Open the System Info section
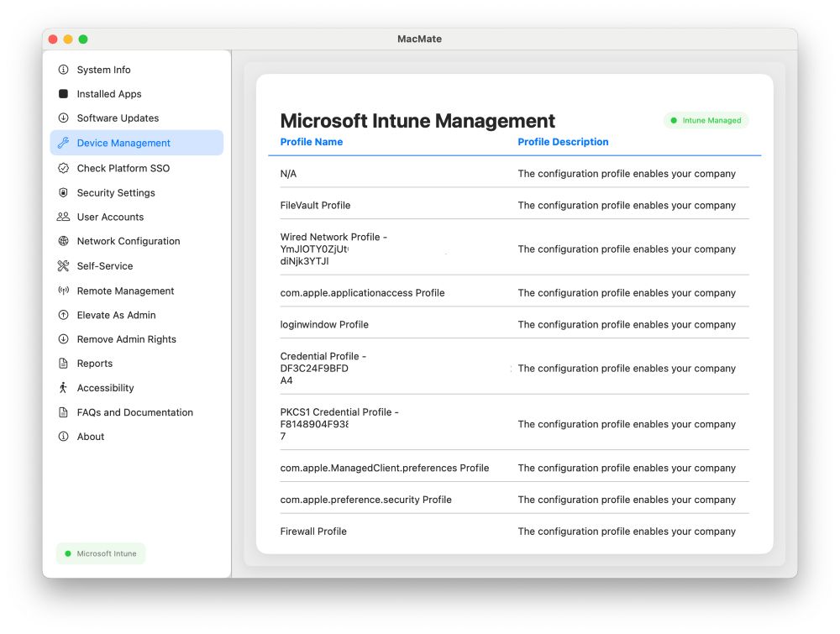 tap(137, 70)
